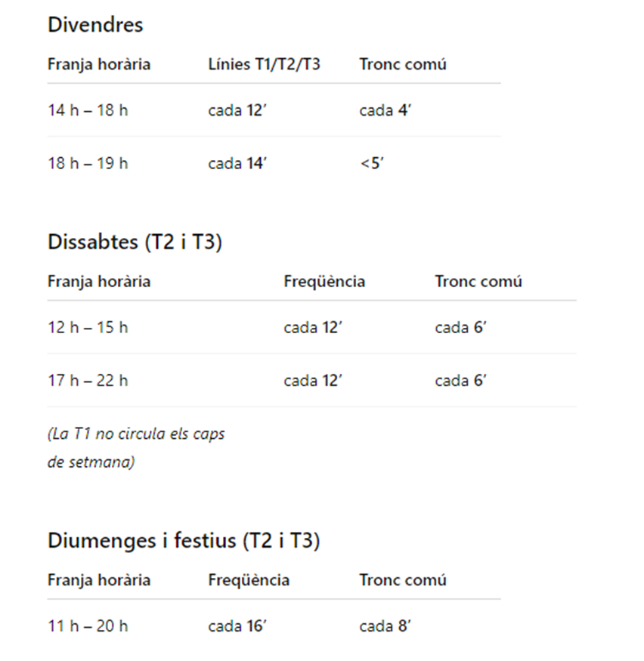Viewport: 644px width, 661px height.
Task: Select the cada 14' frequency cell
Action: click(237, 163)
